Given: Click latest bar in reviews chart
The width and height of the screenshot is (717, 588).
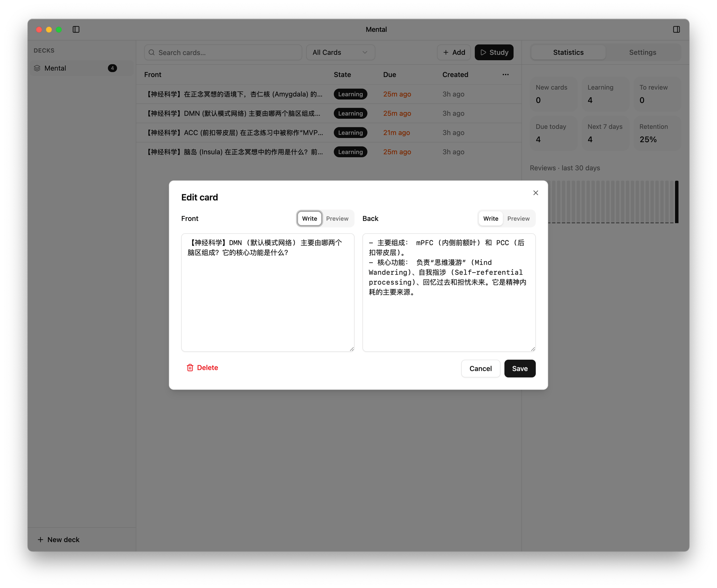Looking at the screenshot, I should point(676,202).
